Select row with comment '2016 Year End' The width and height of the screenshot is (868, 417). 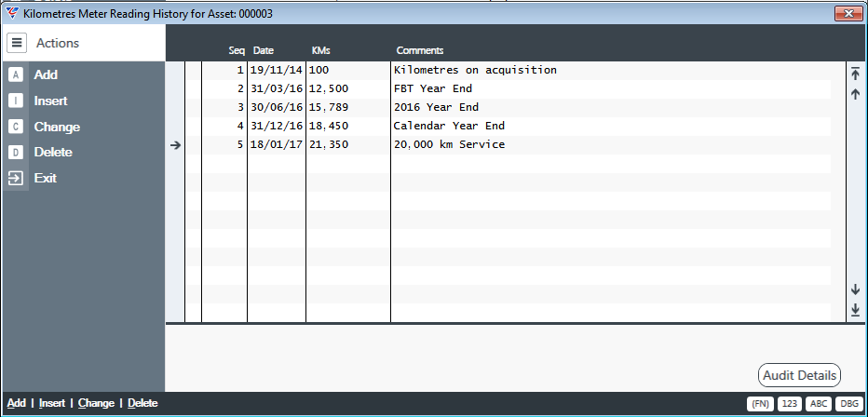point(508,107)
